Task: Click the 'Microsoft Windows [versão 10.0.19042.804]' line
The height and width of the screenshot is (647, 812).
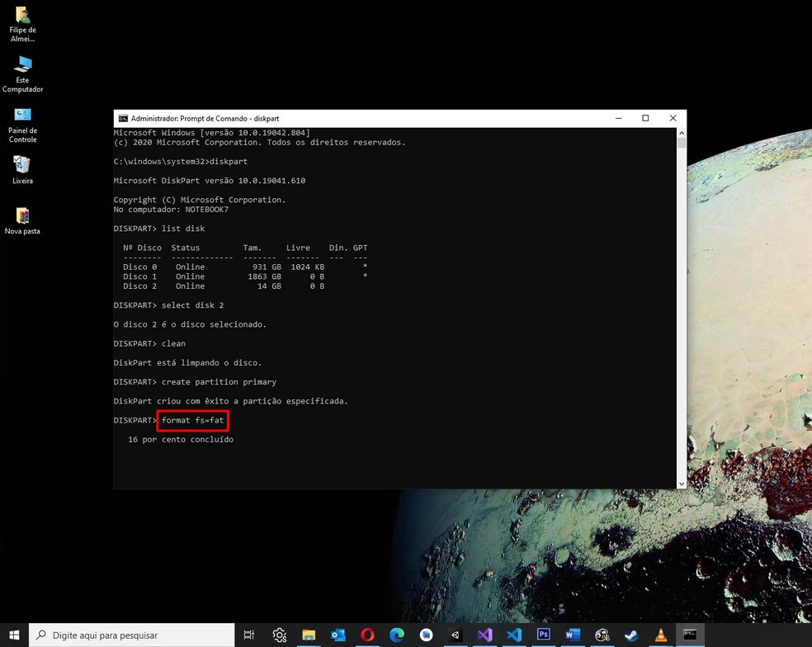Action: click(x=212, y=133)
